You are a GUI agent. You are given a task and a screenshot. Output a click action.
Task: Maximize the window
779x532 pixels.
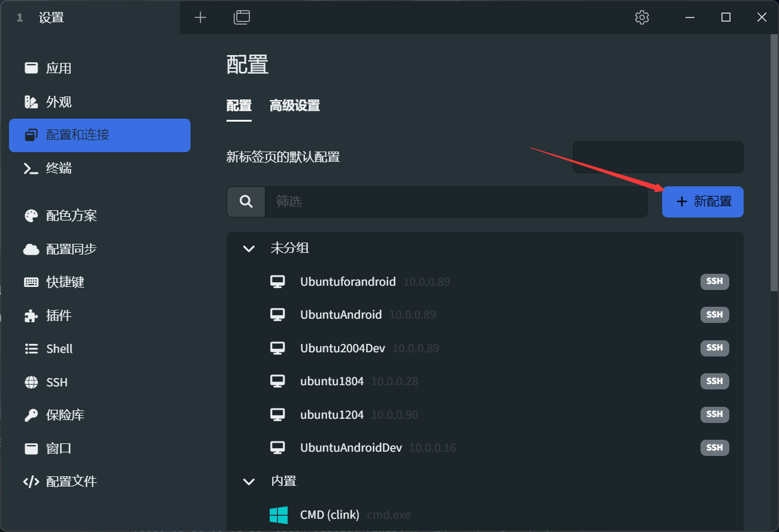(726, 17)
